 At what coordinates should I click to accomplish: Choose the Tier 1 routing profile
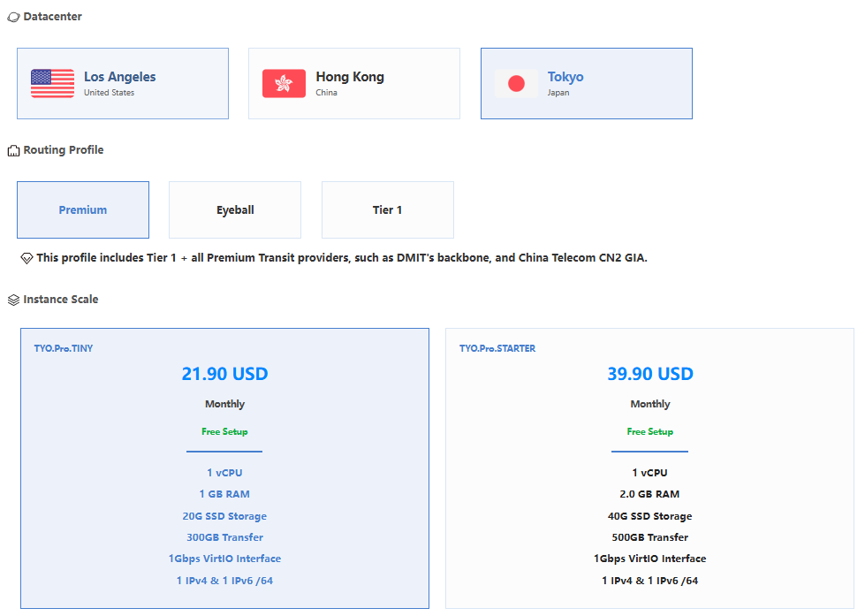click(x=387, y=210)
